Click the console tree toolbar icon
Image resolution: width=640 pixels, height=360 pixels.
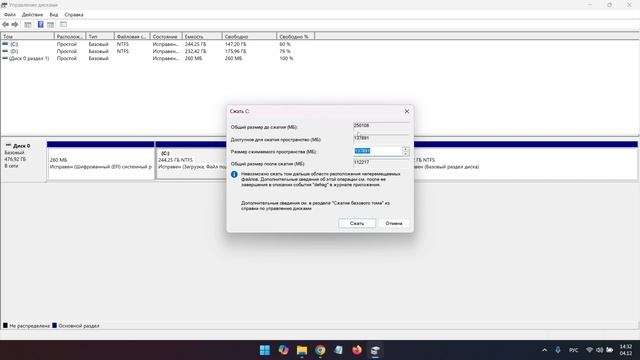click(x=28, y=24)
